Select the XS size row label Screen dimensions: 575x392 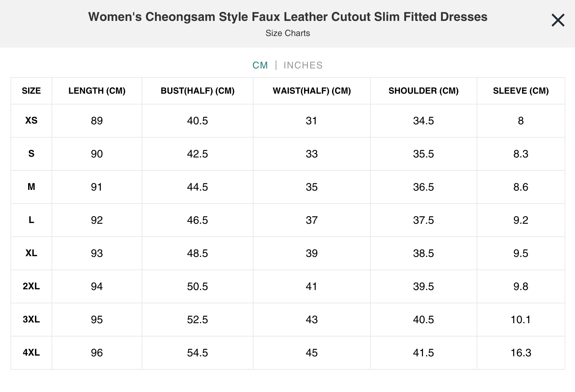pos(31,121)
